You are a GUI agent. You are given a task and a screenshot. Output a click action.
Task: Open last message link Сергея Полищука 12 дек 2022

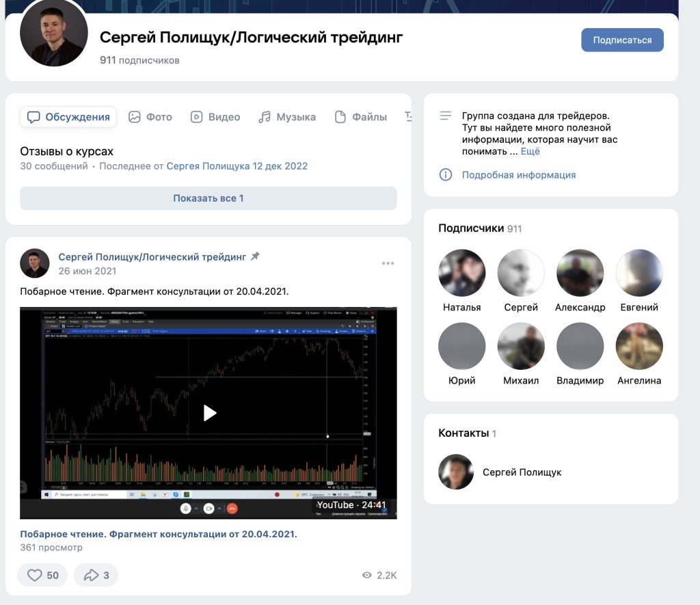[x=237, y=166]
